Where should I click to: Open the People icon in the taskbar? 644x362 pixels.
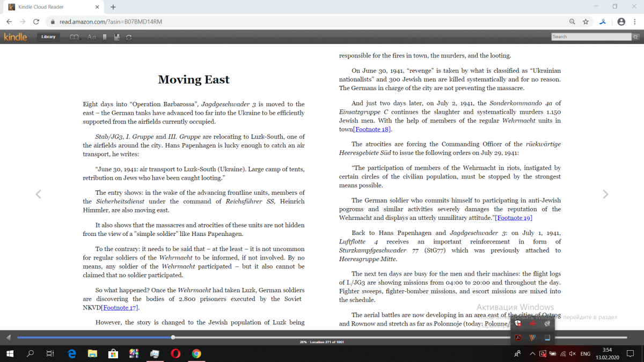click(x=517, y=354)
